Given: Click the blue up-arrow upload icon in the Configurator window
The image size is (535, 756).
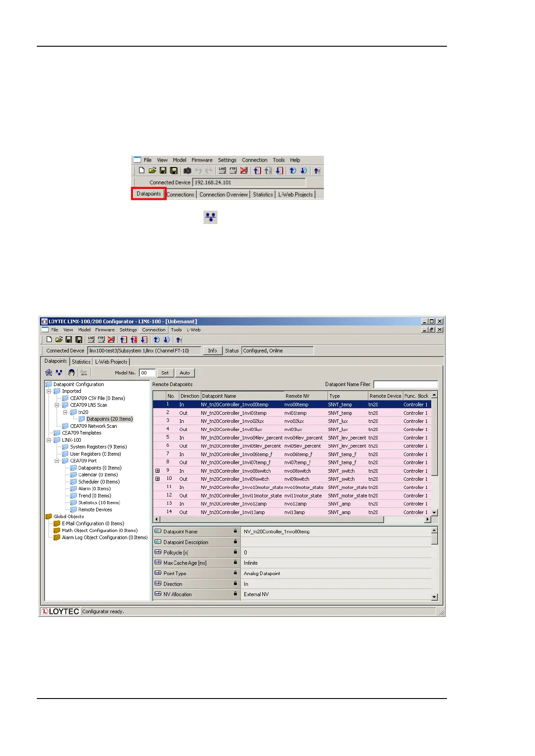Looking at the screenshot, I should point(156,339).
